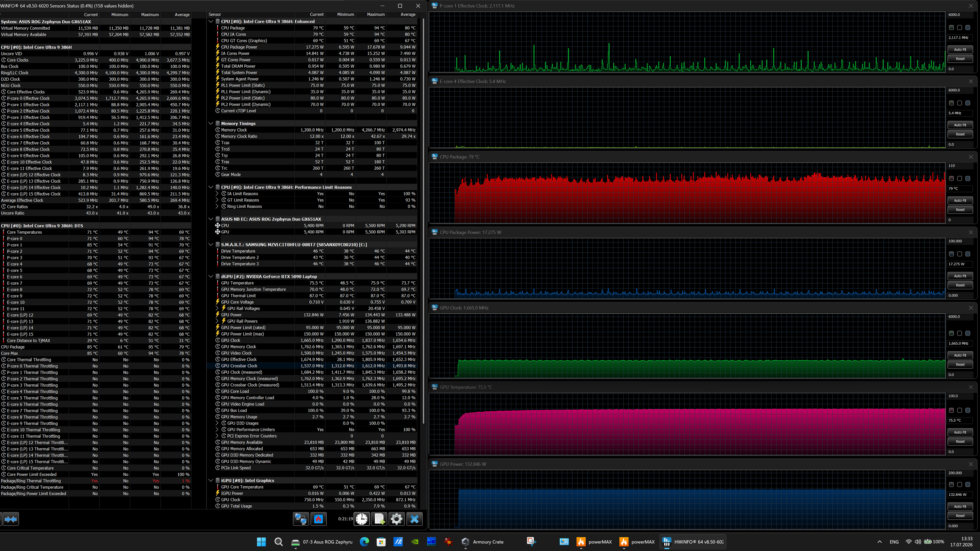This screenshot has width=980, height=551.
Task: Open the MyASUS taskbar icon
Action: click(398, 542)
